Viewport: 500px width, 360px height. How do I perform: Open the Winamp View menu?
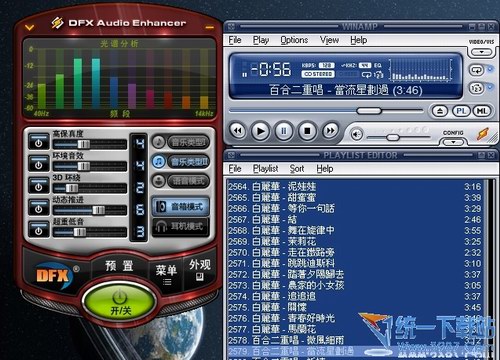(x=329, y=40)
